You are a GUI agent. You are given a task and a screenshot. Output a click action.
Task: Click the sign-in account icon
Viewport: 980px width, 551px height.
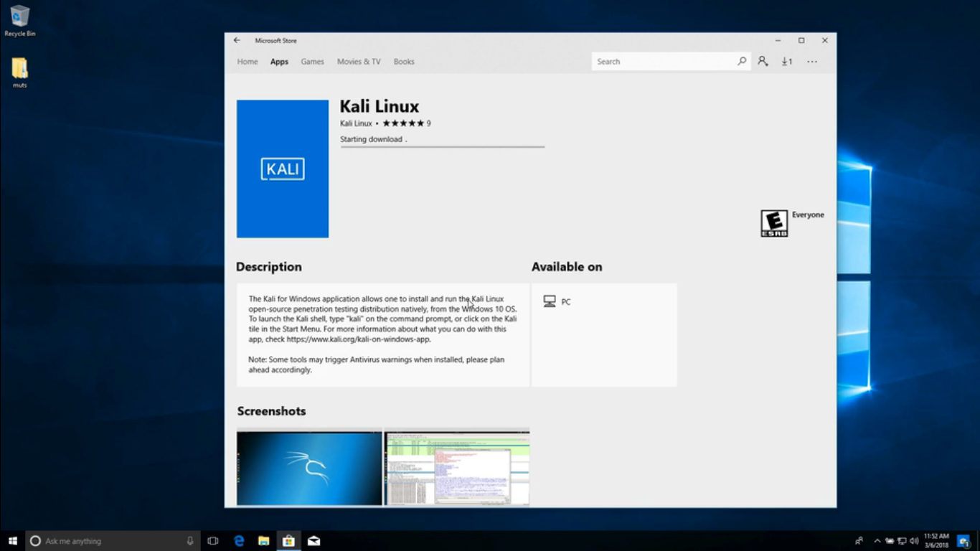[x=763, y=61]
